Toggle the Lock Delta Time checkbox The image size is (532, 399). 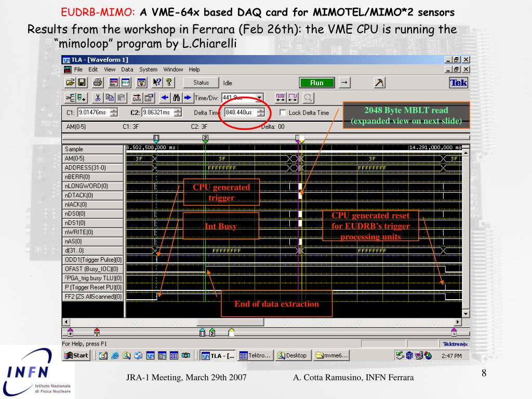pos(283,112)
